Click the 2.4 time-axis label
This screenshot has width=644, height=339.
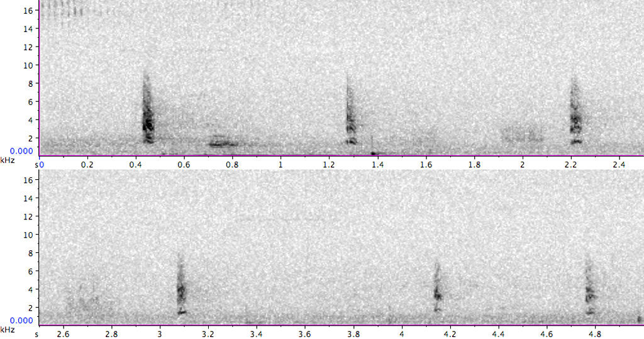click(619, 165)
